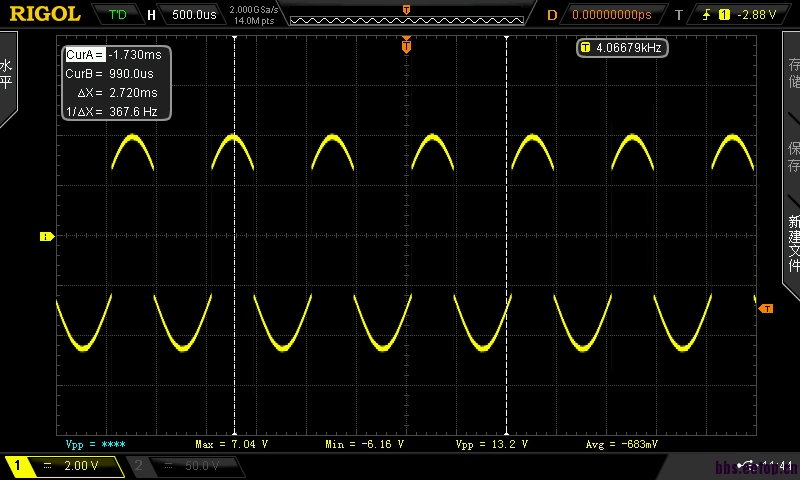Click the RIGOL logo
Viewport: 800px width, 480px height.
(x=45, y=14)
